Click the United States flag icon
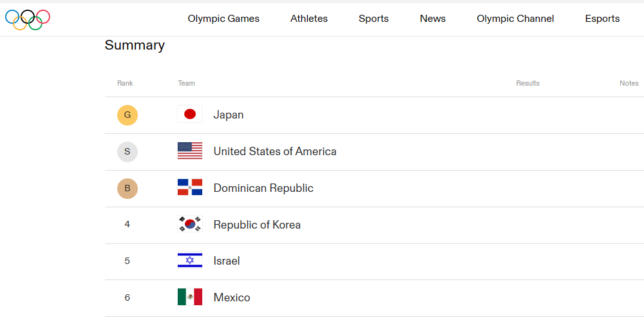 [x=190, y=151]
